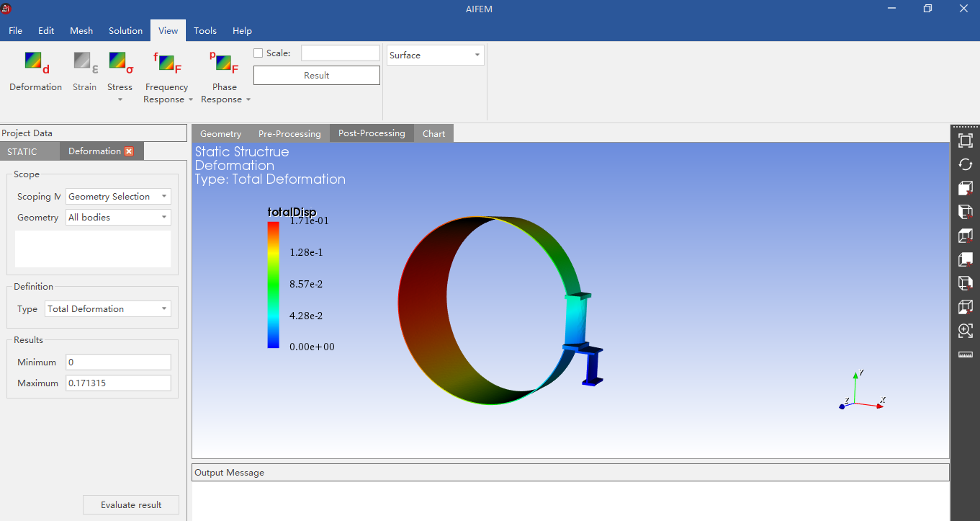
Task: Click the Minimum result field
Action: [118, 362]
